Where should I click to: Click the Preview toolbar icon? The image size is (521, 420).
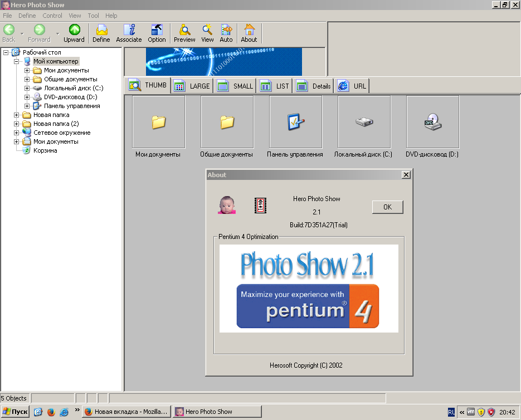(184, 33)
